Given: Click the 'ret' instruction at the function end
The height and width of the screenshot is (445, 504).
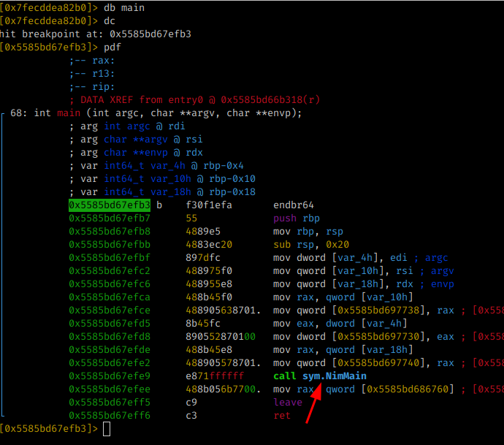Looking at the screenshot, I should 282,415.
